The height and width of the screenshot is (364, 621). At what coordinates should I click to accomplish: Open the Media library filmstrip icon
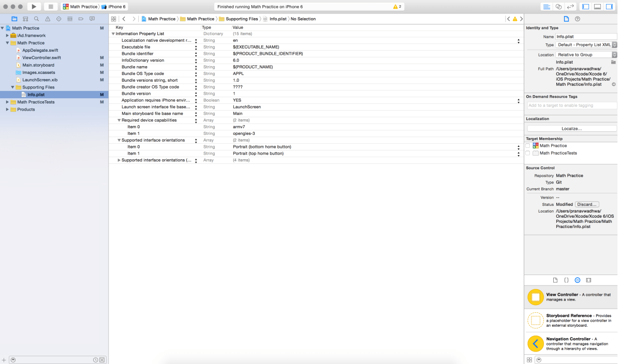point(588,280)
